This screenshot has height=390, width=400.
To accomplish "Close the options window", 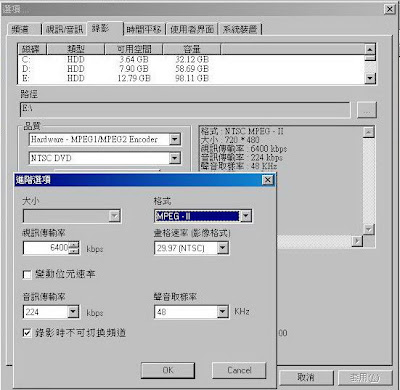I will coord(390,9).
